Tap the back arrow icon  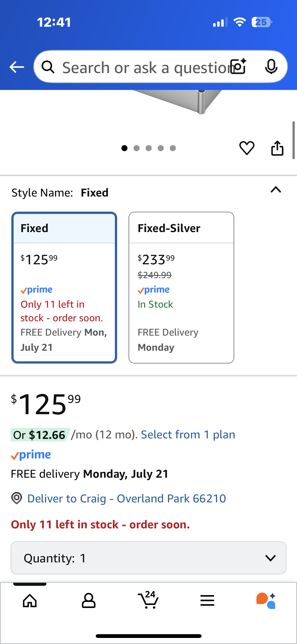[17, 67]
